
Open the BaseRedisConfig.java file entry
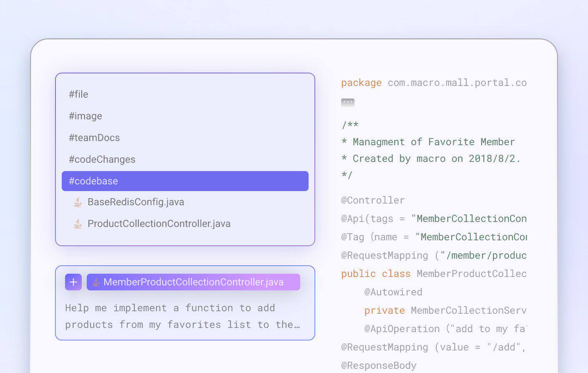pos(136,202)
